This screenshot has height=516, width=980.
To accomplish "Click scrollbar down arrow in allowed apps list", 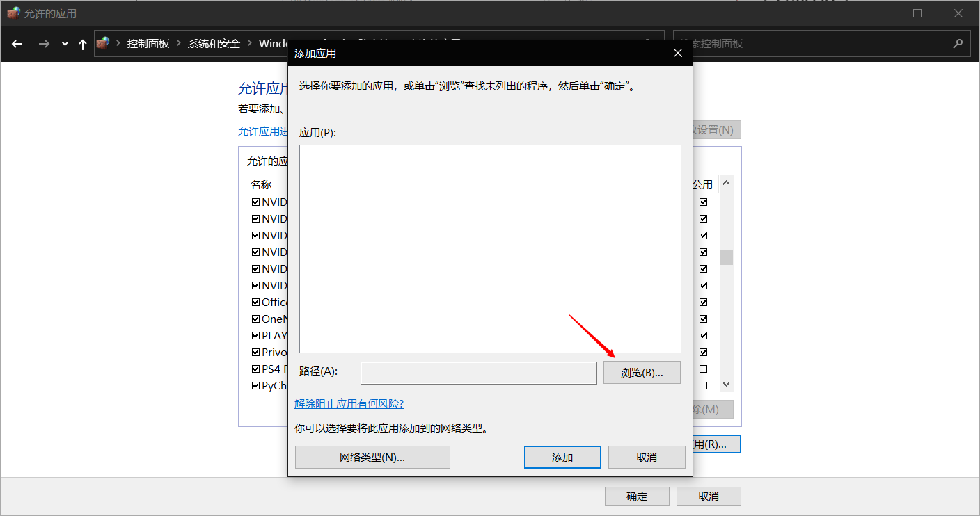I will (726, 385).
